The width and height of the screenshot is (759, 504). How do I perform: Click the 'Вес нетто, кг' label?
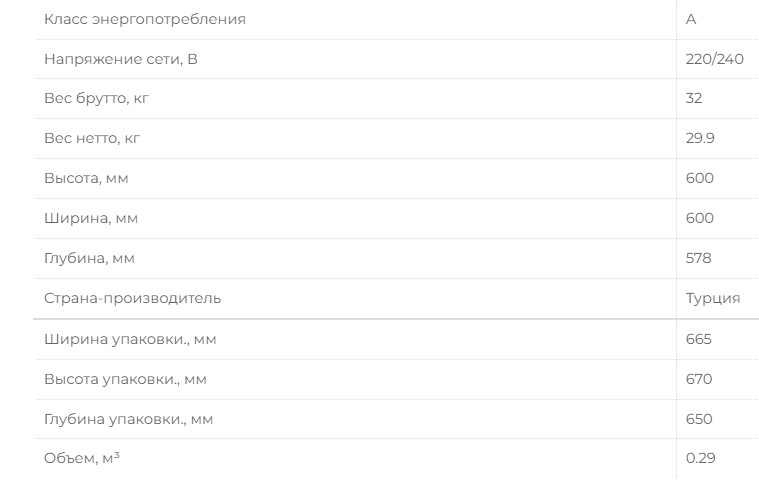[x=92, y=138]
